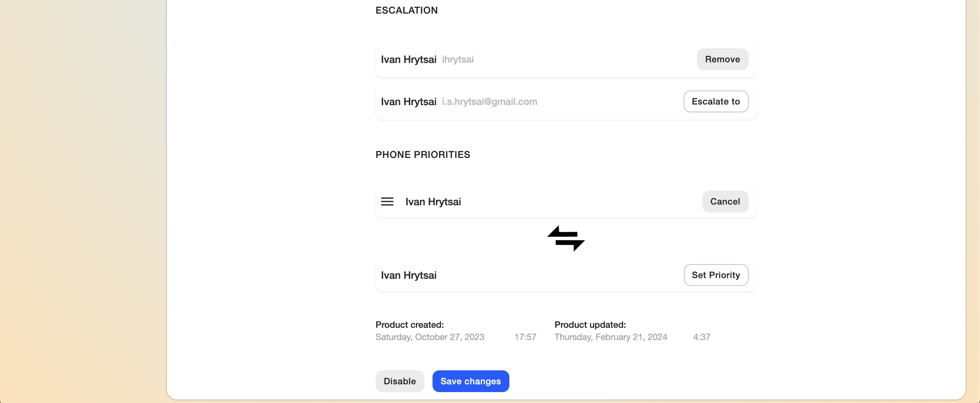Click the Product created label
This screenshot has width=980, height=403.
pos(409,325)
